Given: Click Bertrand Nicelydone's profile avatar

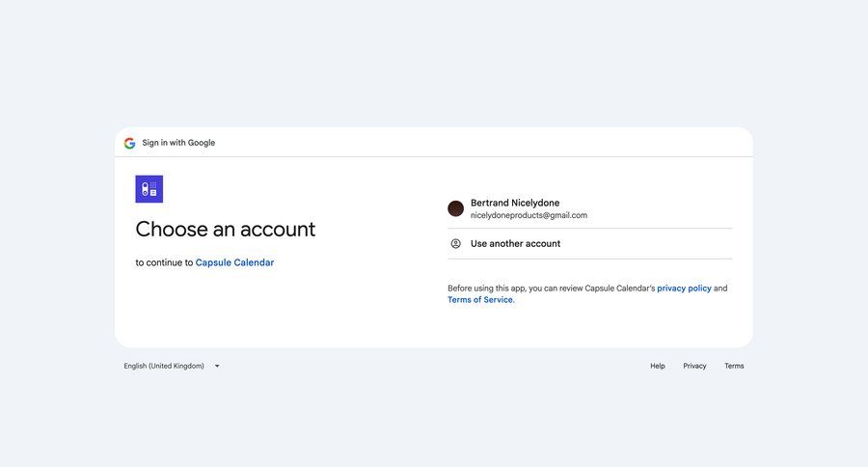Looking at the screenshot, I should click(x=456, y=208).
